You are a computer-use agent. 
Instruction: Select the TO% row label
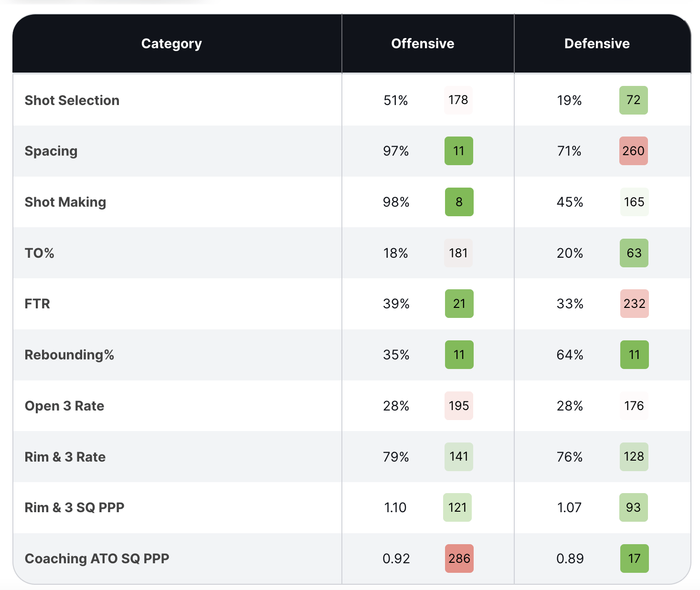pyautogui.click(x=40, y=253)
